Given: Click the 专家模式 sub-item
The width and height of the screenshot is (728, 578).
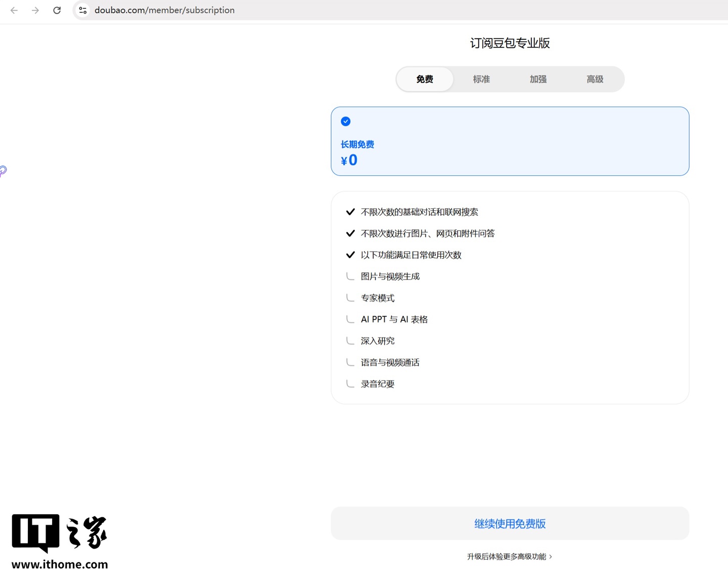Looking at the screenshot, I should pyautogui.click(x=378, y=298).
